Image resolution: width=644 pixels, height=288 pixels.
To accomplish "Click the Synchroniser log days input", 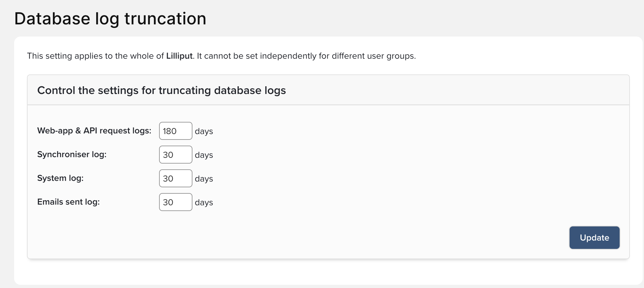I will pyautogui.click(x=175, y=155).
